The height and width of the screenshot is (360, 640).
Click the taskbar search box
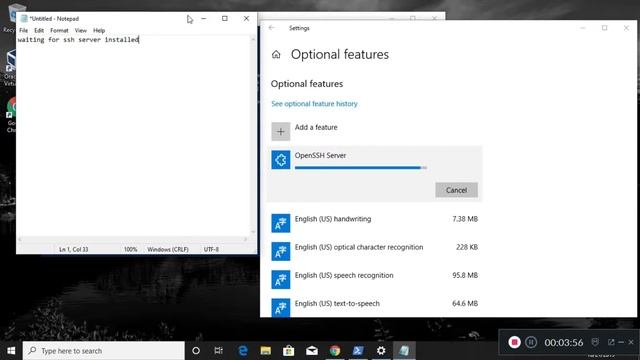coord(104,351)
